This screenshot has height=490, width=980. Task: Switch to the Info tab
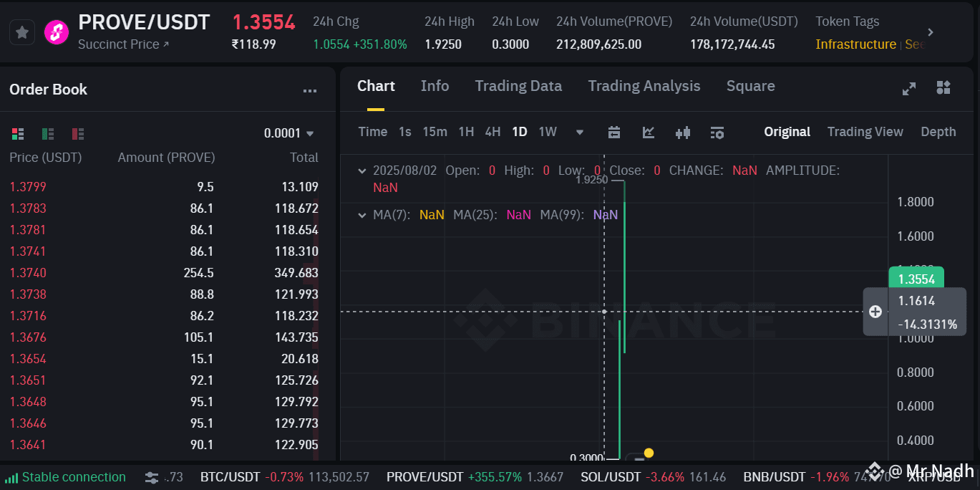pos(435,86)
